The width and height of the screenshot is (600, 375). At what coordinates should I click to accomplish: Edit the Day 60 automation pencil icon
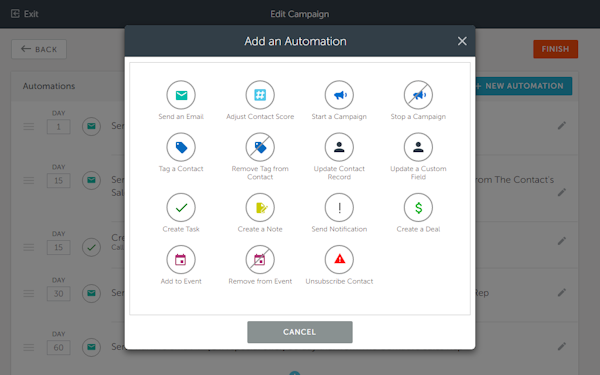[x=561, y=346]
